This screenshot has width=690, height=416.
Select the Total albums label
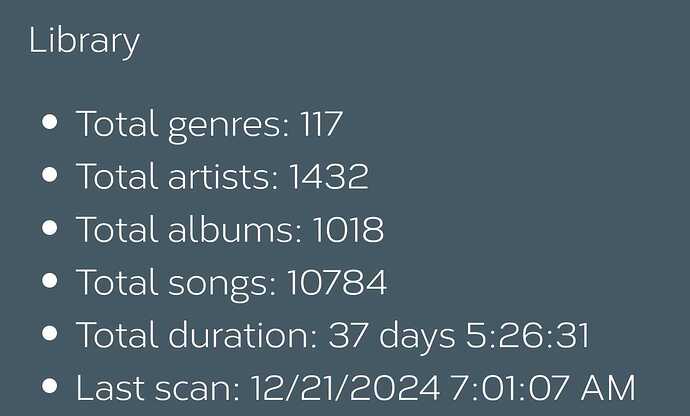[189, 229]
